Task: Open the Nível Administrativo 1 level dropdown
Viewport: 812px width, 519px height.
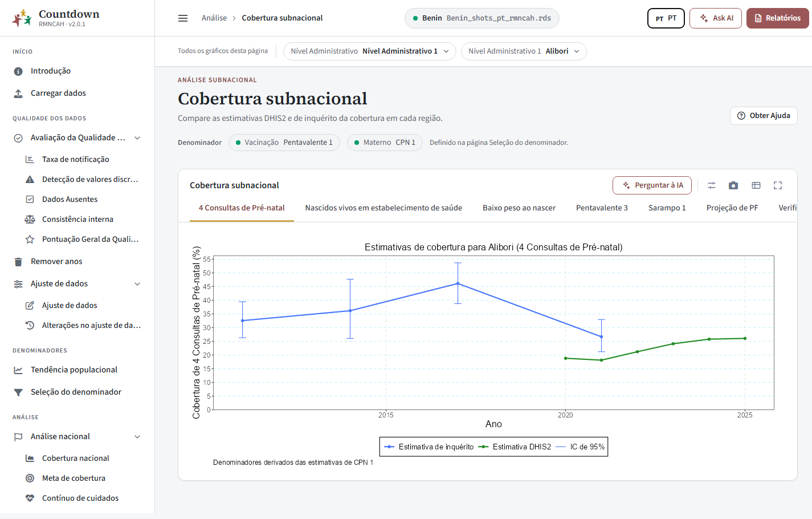Action: click(x=370, y=51)
